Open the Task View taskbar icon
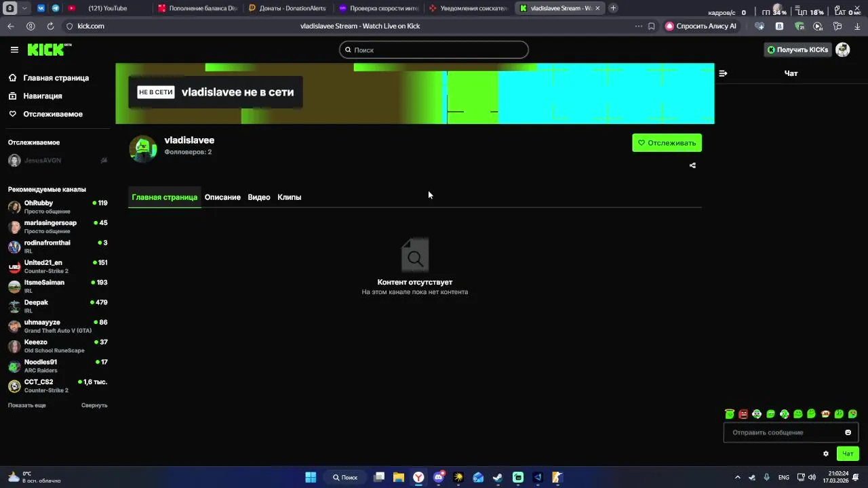The height and width of the screenshot is (488, 868). click(x=379, y=477)
